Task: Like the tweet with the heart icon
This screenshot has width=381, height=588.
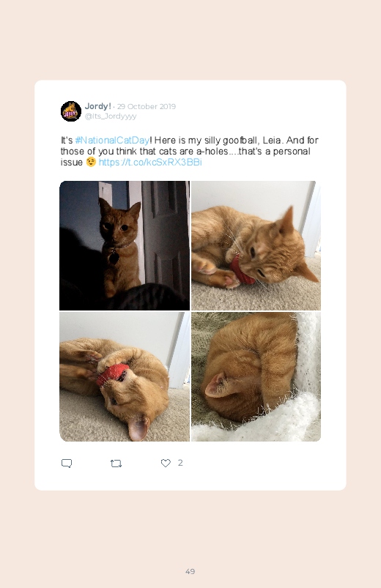Action: [x=166, y=463]
